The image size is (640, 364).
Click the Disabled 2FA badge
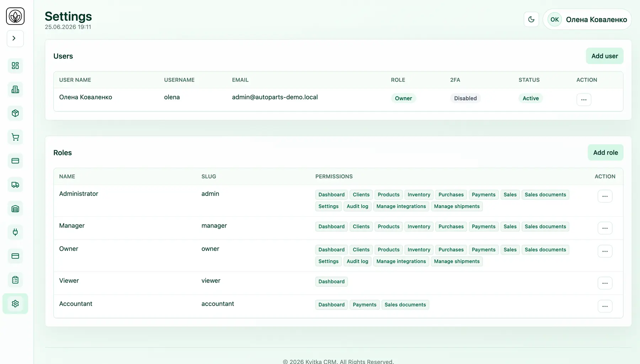click(465, 98)
